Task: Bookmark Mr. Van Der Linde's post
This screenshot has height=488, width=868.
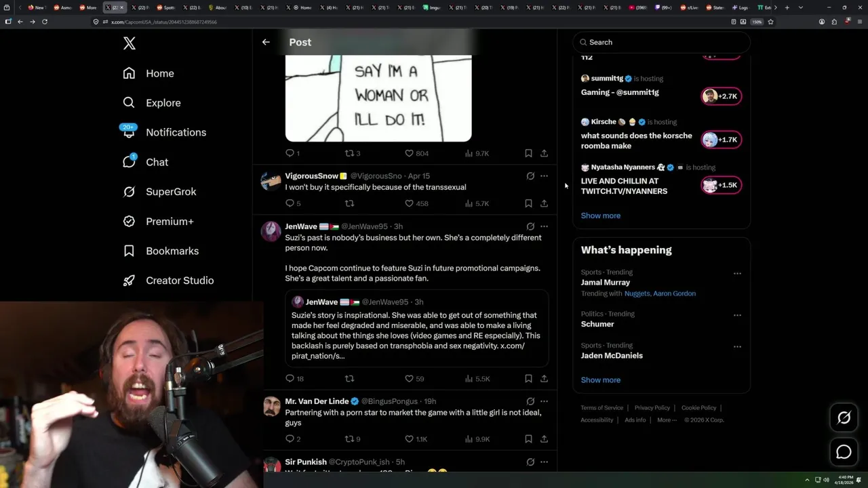Action: click(x=528, y=439)
